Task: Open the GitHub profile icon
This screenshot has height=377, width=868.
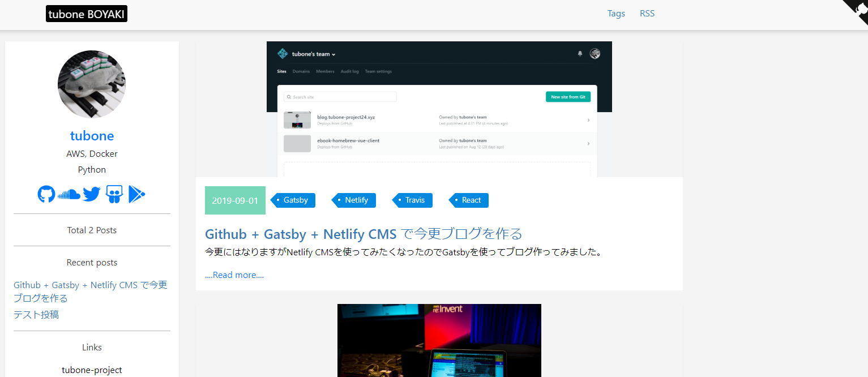Action: [46, 194]
